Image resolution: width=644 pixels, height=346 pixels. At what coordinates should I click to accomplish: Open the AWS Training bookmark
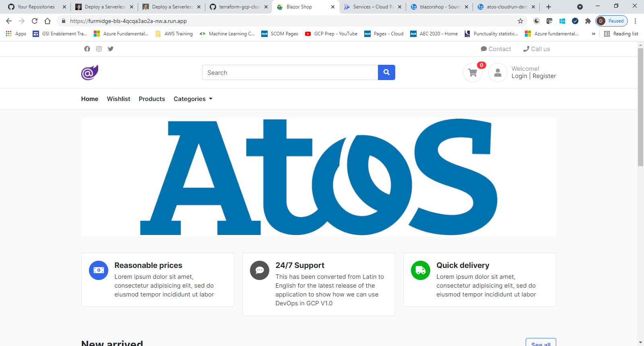(x=174, y=34)
